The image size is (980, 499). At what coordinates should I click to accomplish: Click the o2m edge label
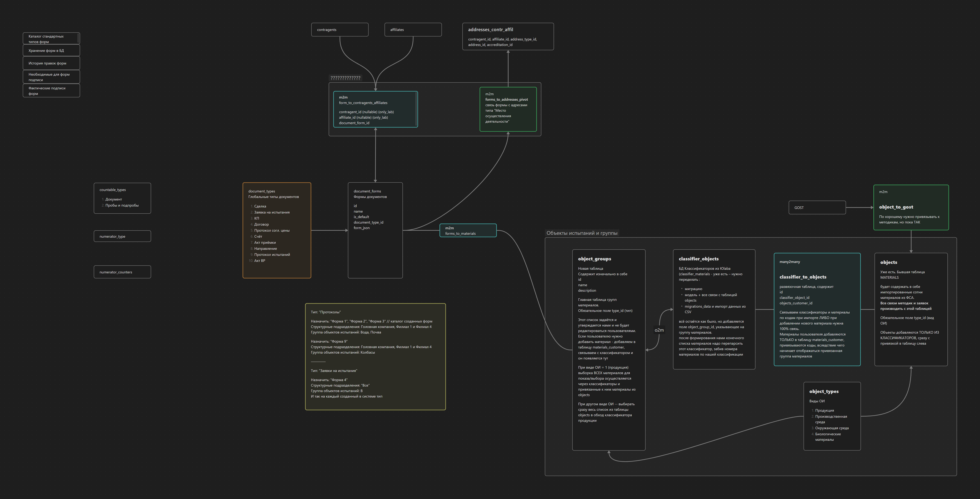[659, 330]
